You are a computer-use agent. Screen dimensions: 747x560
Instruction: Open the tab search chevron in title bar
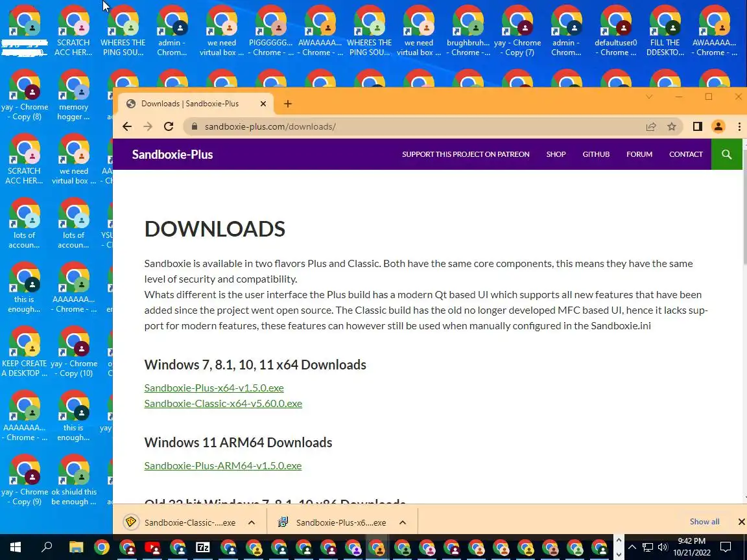tap(649, 97)
